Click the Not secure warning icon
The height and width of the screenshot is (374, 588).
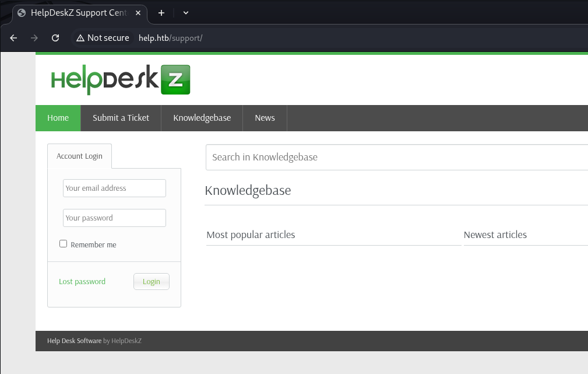(80, 38)
